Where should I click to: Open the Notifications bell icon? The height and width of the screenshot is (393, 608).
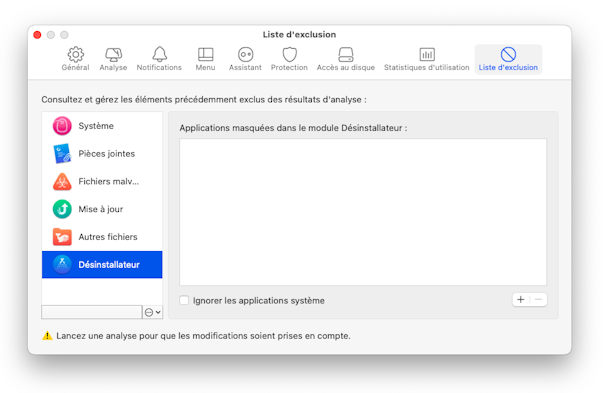tap(159, 54)
